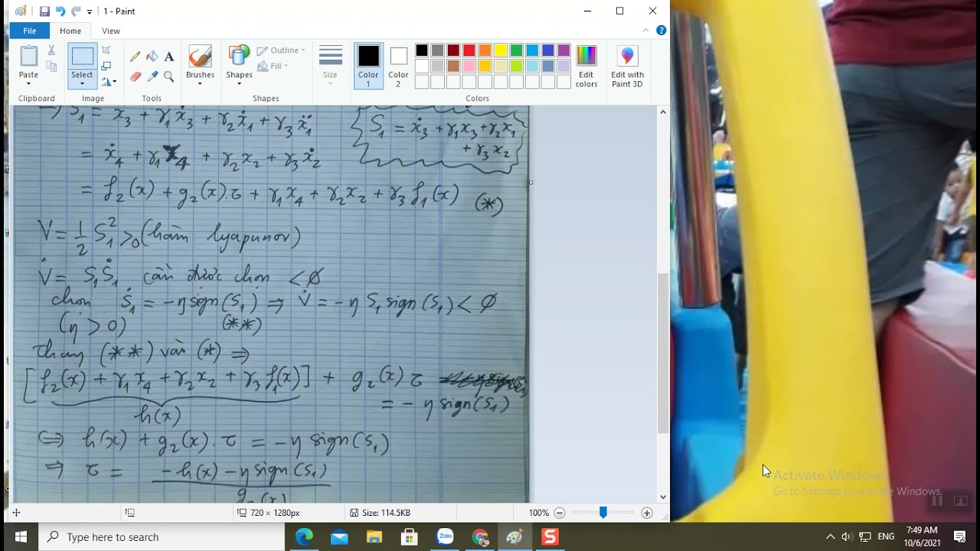Click Edit with Paint 3D
Screen dimensions: 980x551
pos(627,66)
